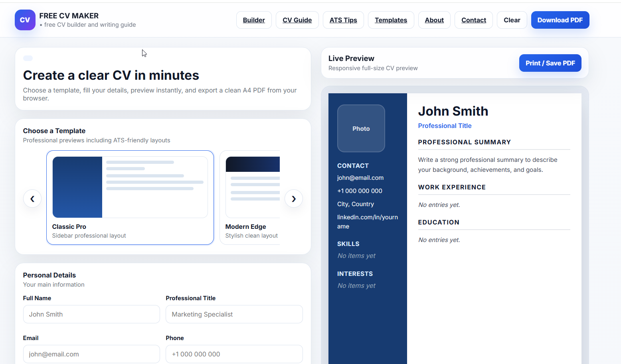Focus the Phone input field

[234, 354]
